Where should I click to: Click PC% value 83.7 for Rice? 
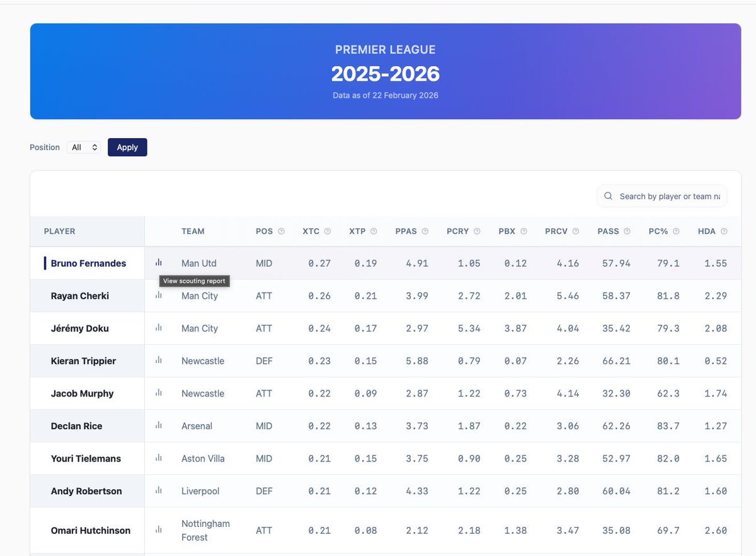pos(667,426)
